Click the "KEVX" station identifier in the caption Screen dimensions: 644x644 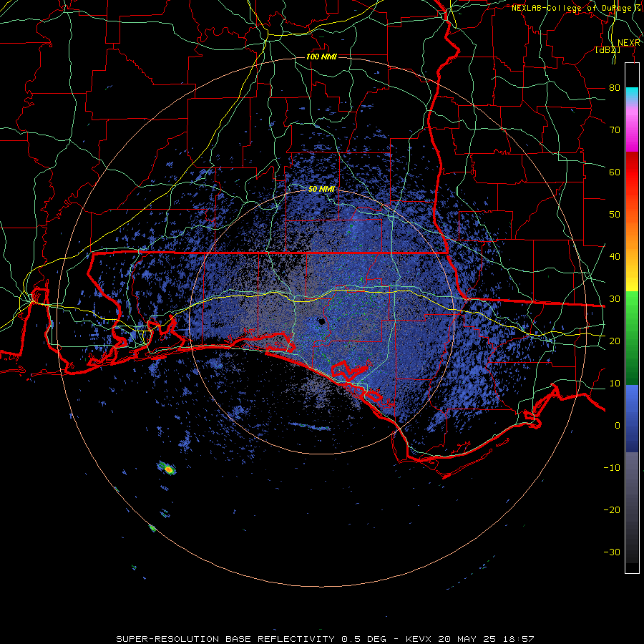[419, 639]
